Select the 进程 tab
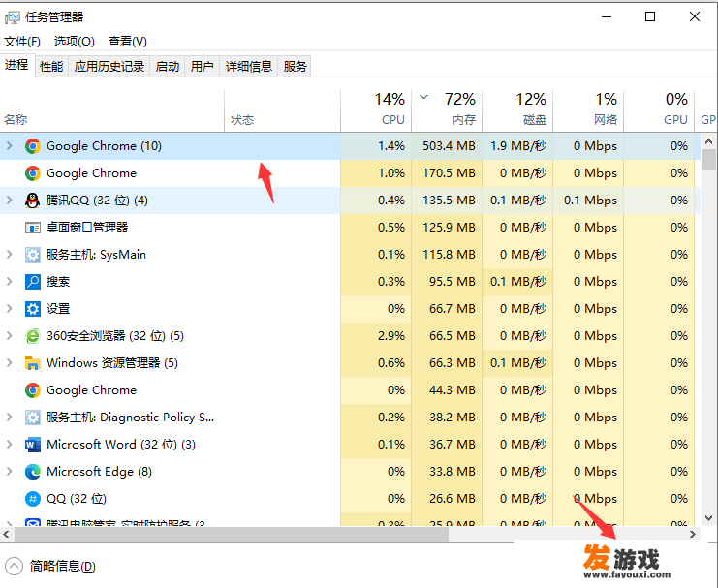718x588 pixels. (x=16, y=65)
